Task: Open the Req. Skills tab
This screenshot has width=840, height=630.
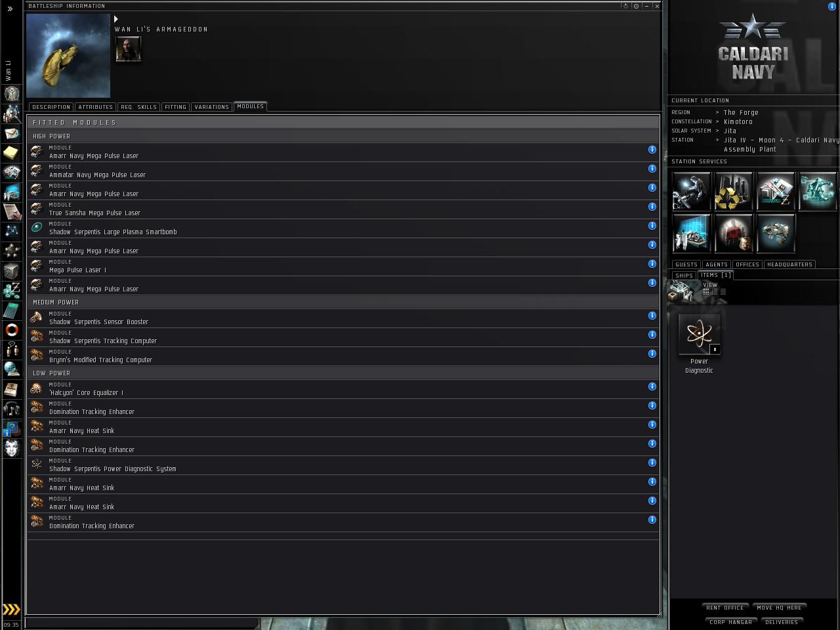Action: [139, 107]
